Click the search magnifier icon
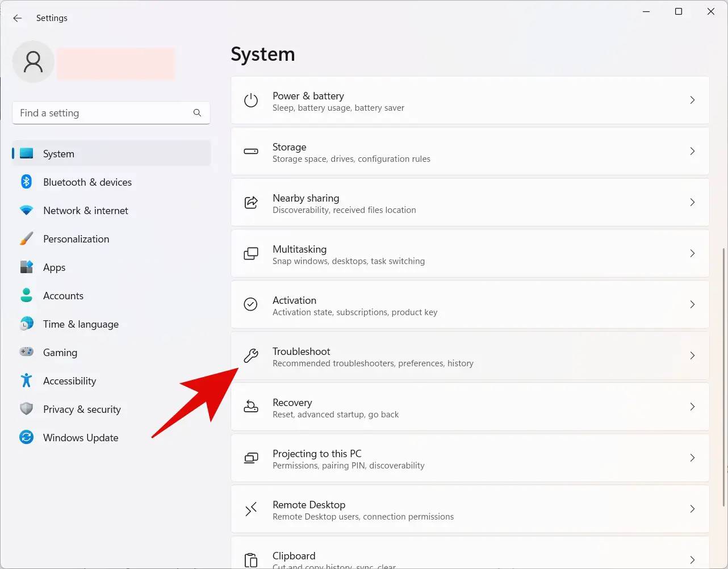This screenshot has height=569, width=728. (197, 113)
